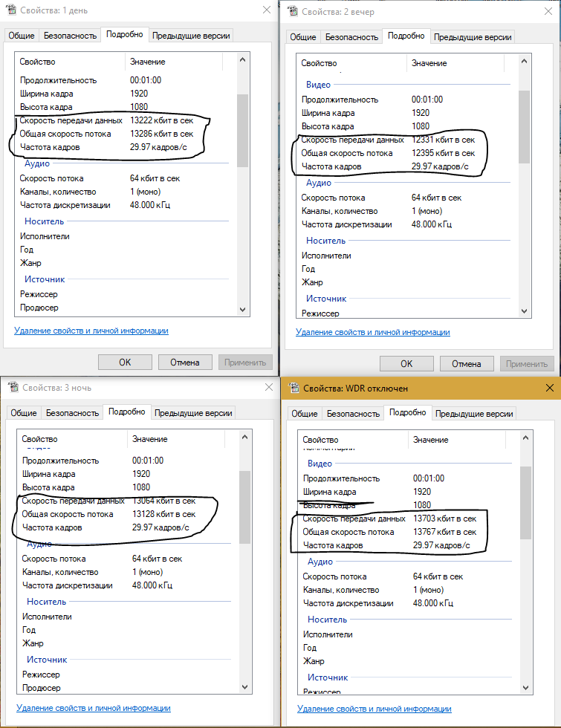
Task: Click the file icon in the '1 день' title bar
Action: [x=10, y=10]
